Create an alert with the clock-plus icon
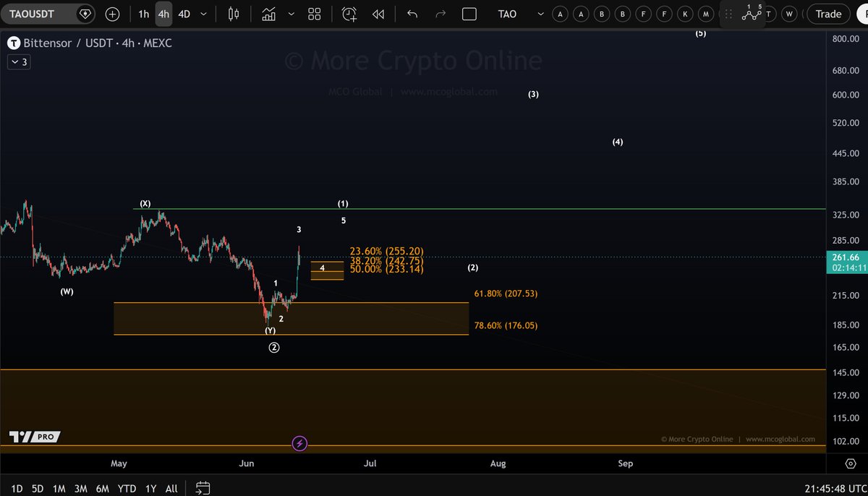 349,14
